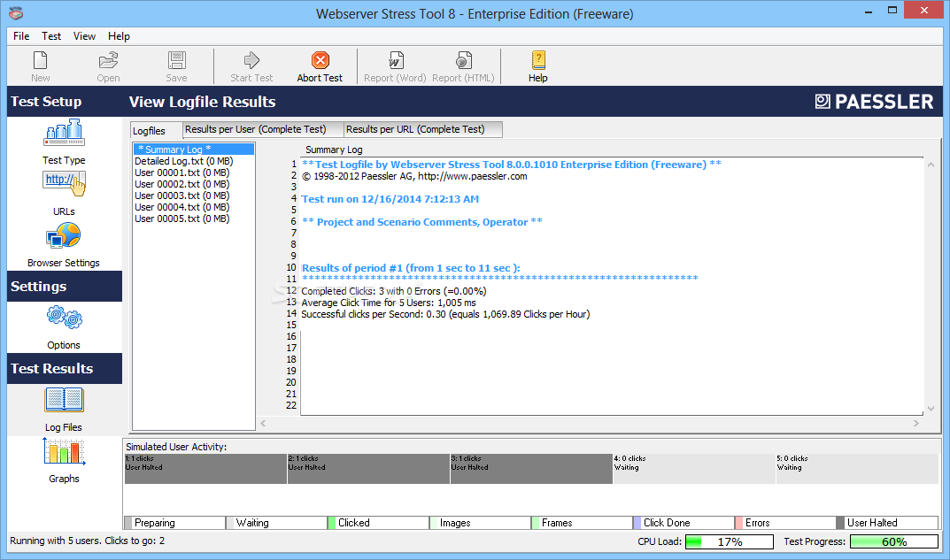
Task: Select Detailed Log.txt in list
Action: (x=183, y=161)
